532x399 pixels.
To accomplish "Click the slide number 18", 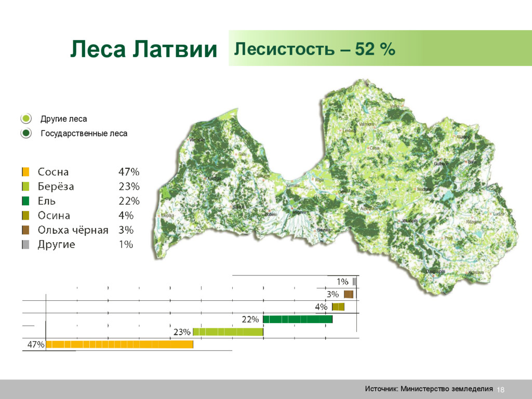I will [500, 390].
